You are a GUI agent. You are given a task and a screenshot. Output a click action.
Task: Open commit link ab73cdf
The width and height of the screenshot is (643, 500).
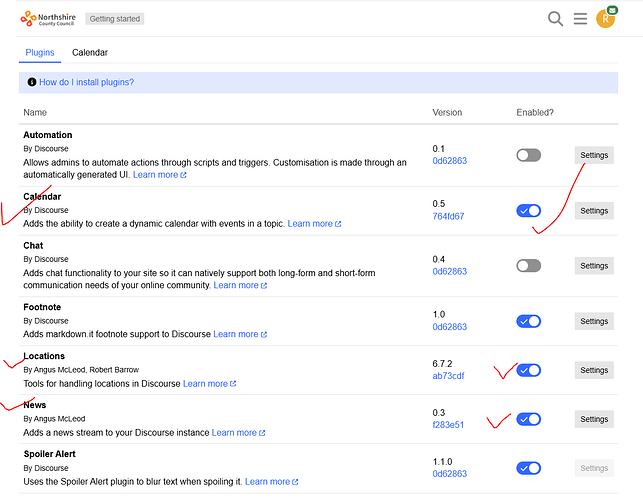click(448, 376)
